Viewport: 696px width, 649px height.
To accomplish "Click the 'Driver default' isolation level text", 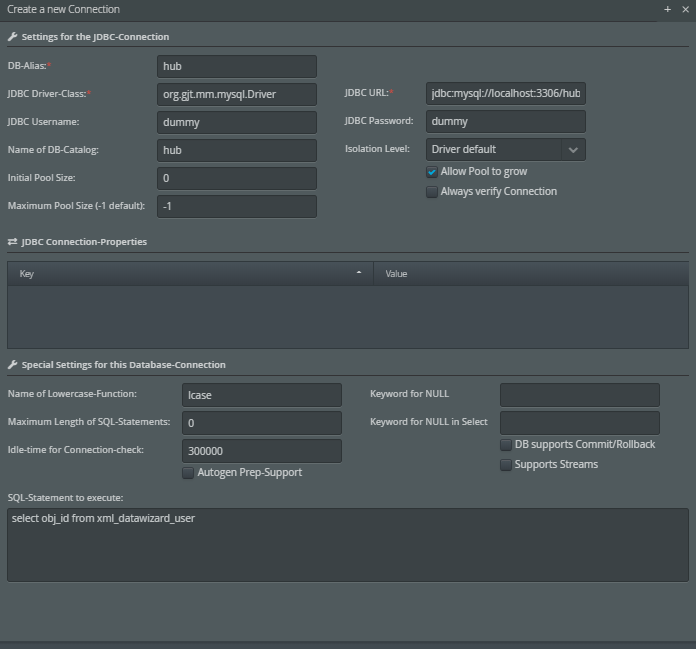I will (464, 150).
